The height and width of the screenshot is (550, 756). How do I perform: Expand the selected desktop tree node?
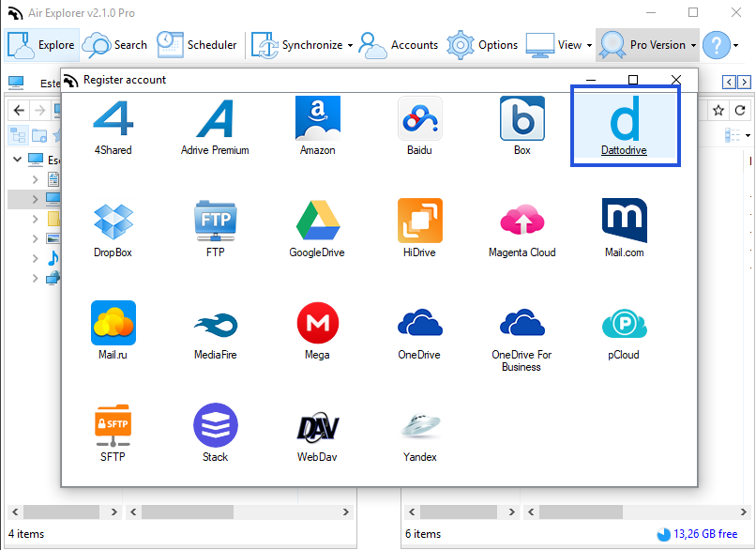35,199
